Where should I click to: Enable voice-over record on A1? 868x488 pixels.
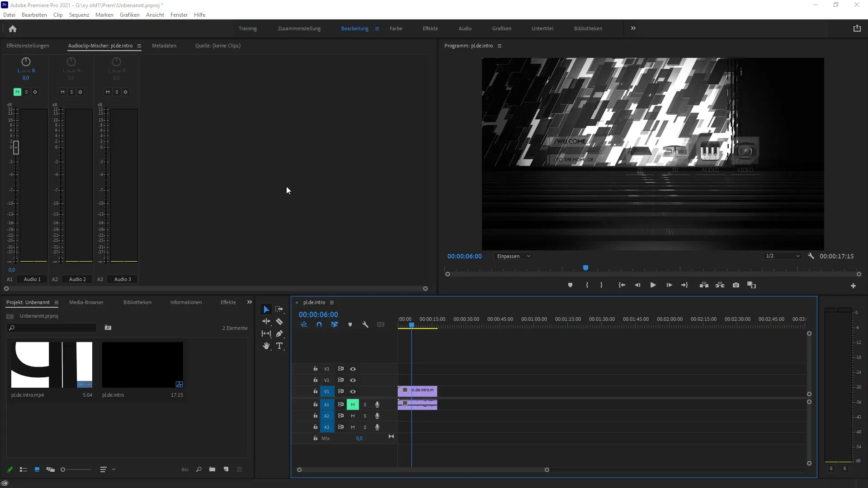click(x=377, y=405)
